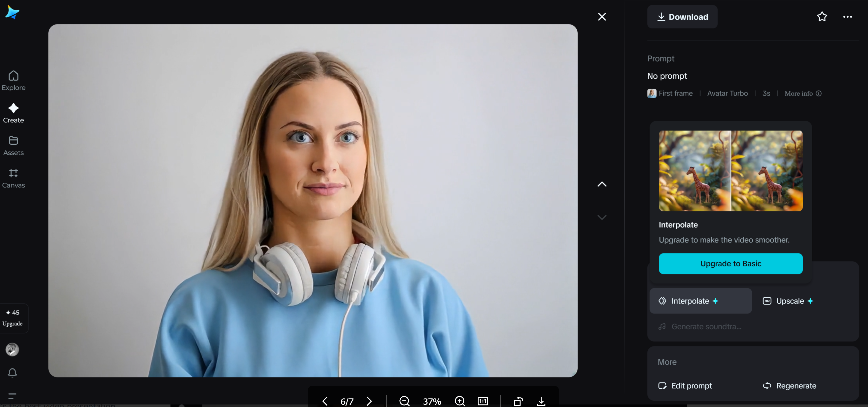Open the Explore section
Viewport: 868px width, 407px height.
(13, 80)
